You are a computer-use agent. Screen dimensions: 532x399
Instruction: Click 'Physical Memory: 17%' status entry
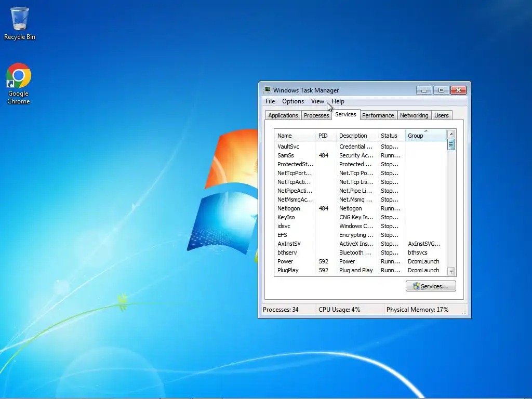[417, 310]
